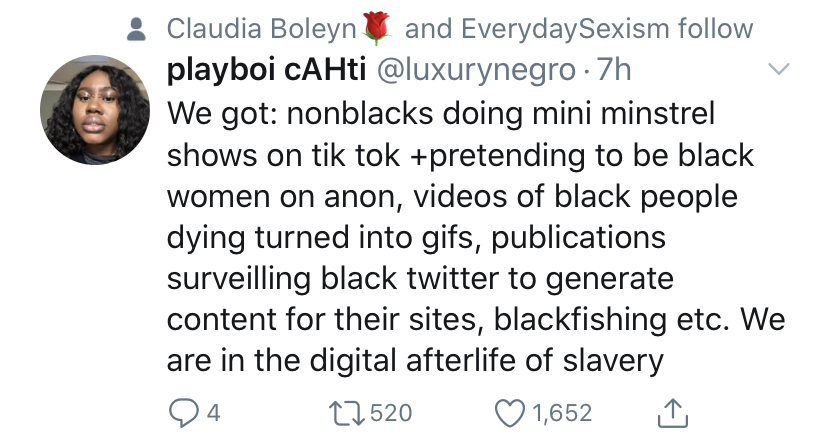Retweet this tweet with the arrows icon
Screen dimensions: 828x448
(x=346, y=413)
